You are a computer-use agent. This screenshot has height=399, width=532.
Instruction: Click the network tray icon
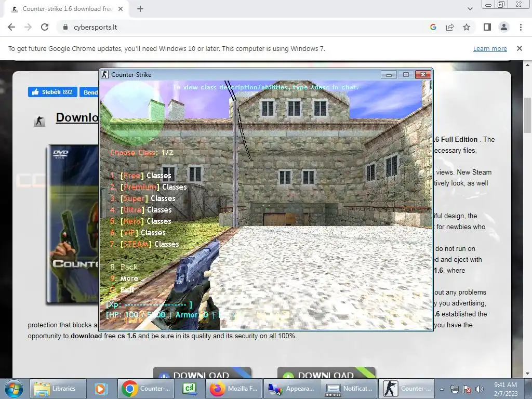[454, 390]
